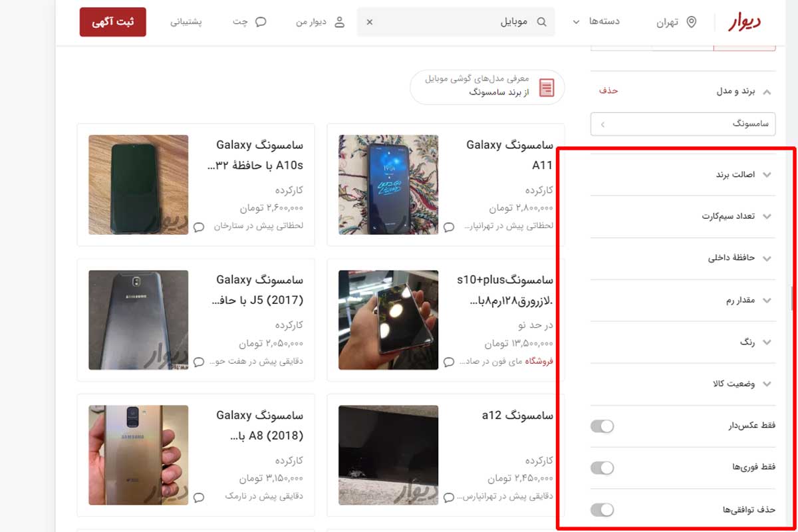
Task: Click the user profile icon for دیوار من
Action: pyautogui.click(x=339, y=22)
